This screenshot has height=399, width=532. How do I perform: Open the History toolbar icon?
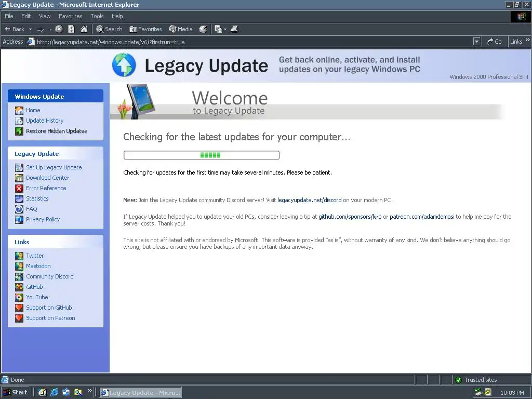pyautogui.click(x=203, y=29)
